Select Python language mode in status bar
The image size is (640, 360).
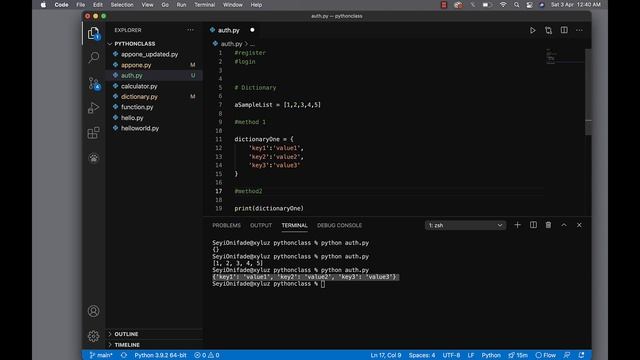click(491, 355)
